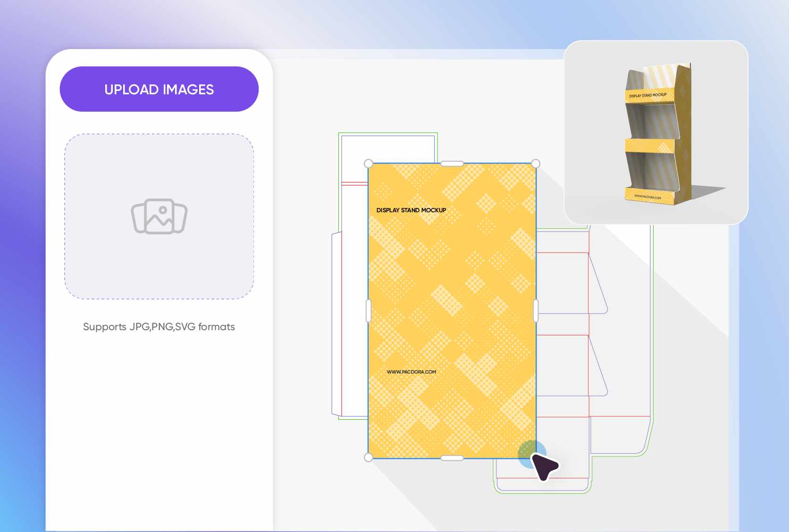Viewport: 789px width, 532px height.
Task: Click the left edge selection handle of the artwork
Action: tap(368, 311)
